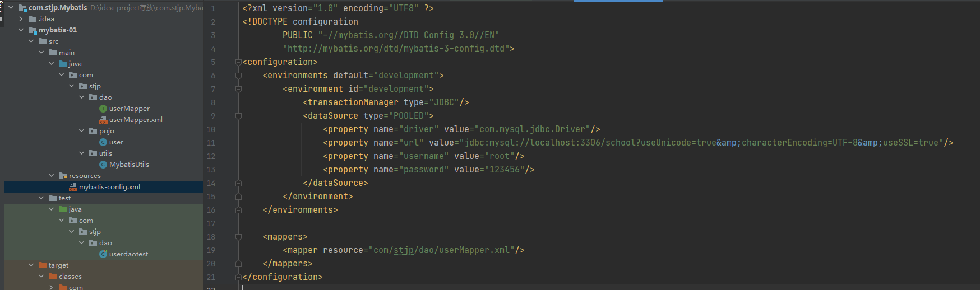980x290 pixels.
Task: Click the userMapper.xml file icon
Action: click(103, 120)
